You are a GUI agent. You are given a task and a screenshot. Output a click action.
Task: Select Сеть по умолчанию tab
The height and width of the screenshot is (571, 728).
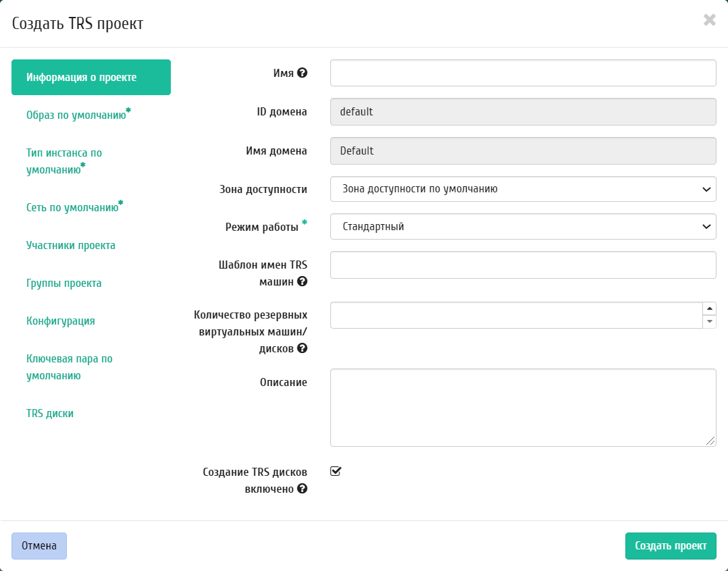(x=72, y=207)
